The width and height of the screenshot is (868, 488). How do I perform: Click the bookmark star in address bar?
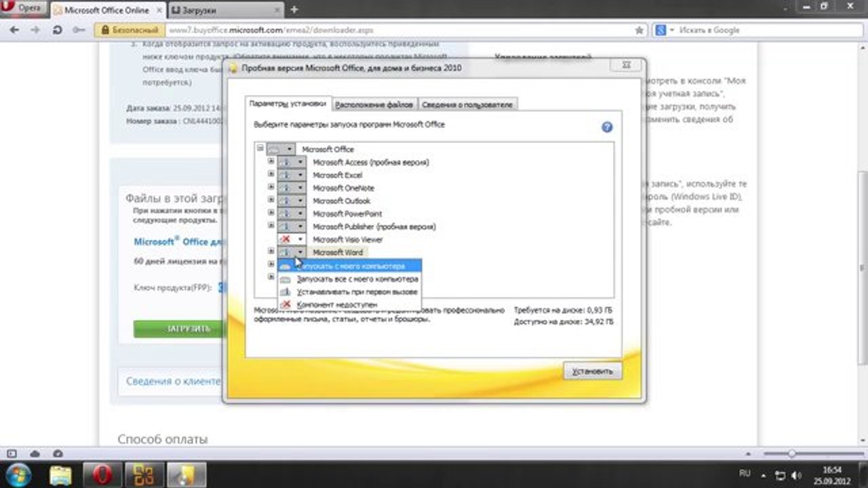pyautogui.click(x=639, y=30)
